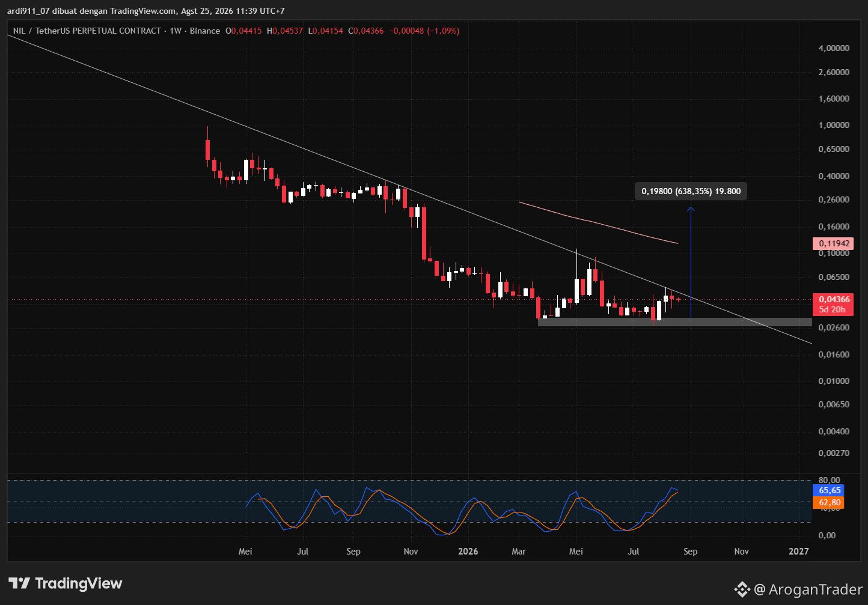This screenshot has height=605, width=868.
Task: Click the header text 'ardi911_07 dibuat dengan TradingView.com'
Action: [x=92, y=11]
